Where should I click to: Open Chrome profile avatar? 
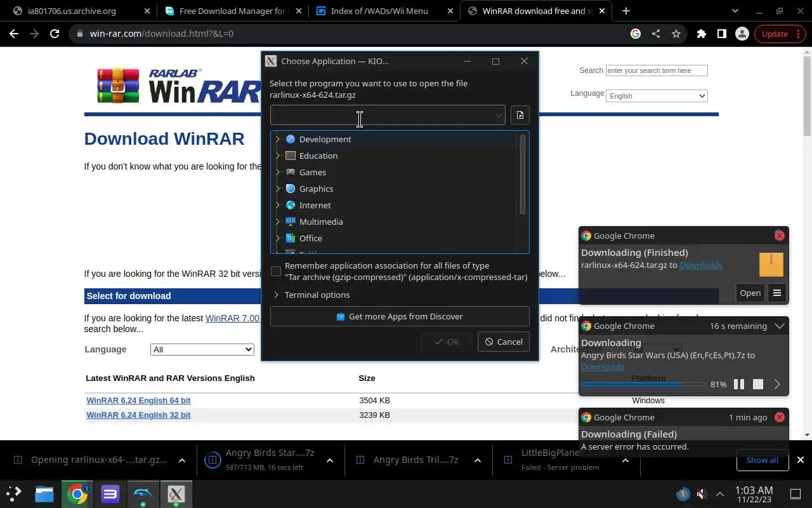[x=742, y=34]
